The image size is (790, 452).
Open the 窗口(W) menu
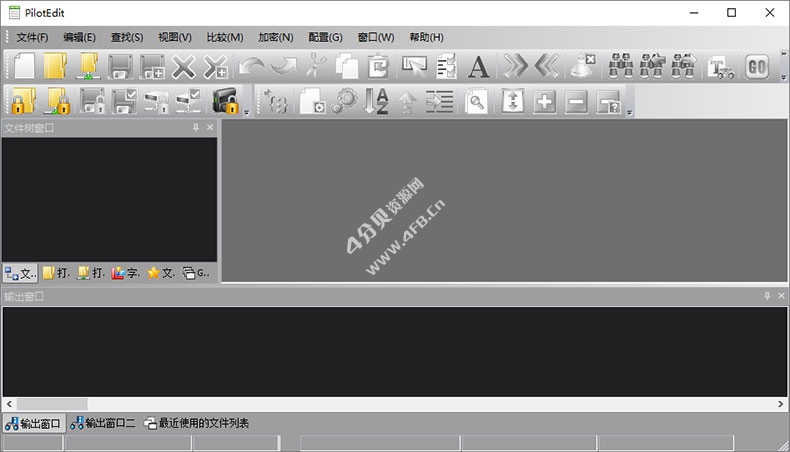[376, 37]
